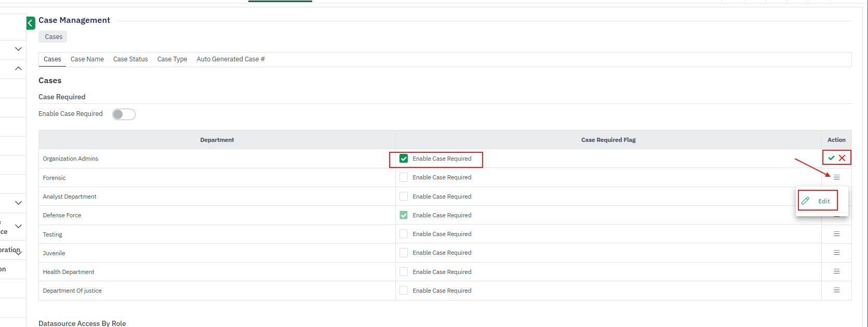The width and height of the screenshot is (868, 327).
Task: Collapse the expanded sidebar section with up chevron
Action: [18, 68]
